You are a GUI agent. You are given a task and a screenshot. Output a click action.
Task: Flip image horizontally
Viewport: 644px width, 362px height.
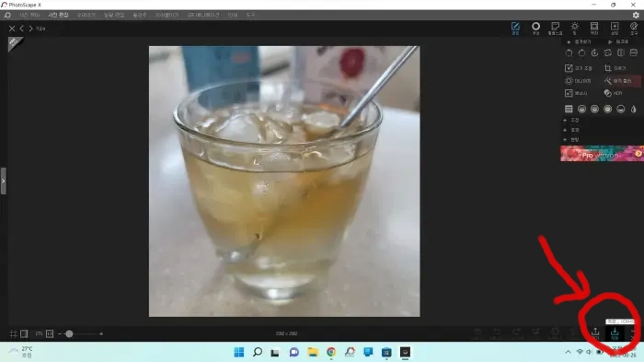tap(621, 53)
